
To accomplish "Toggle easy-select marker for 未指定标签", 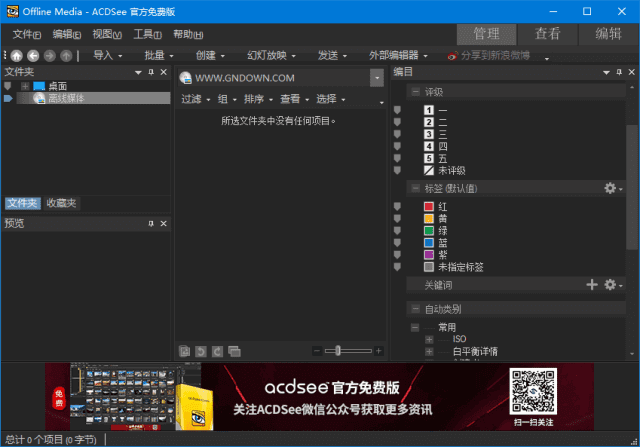I will (x=397, y=267).
